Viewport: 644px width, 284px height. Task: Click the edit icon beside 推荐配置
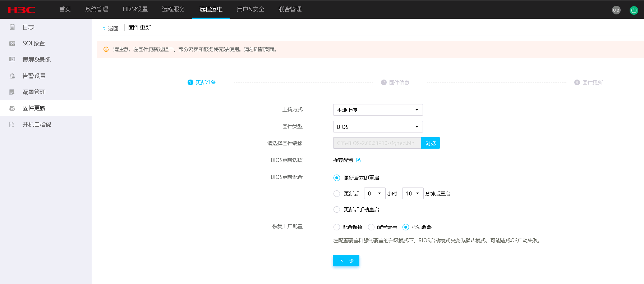coord(358,160)
